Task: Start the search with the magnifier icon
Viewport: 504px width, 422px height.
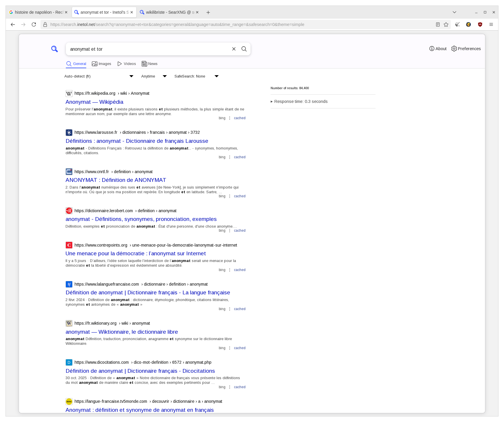Action: [244, 49]
